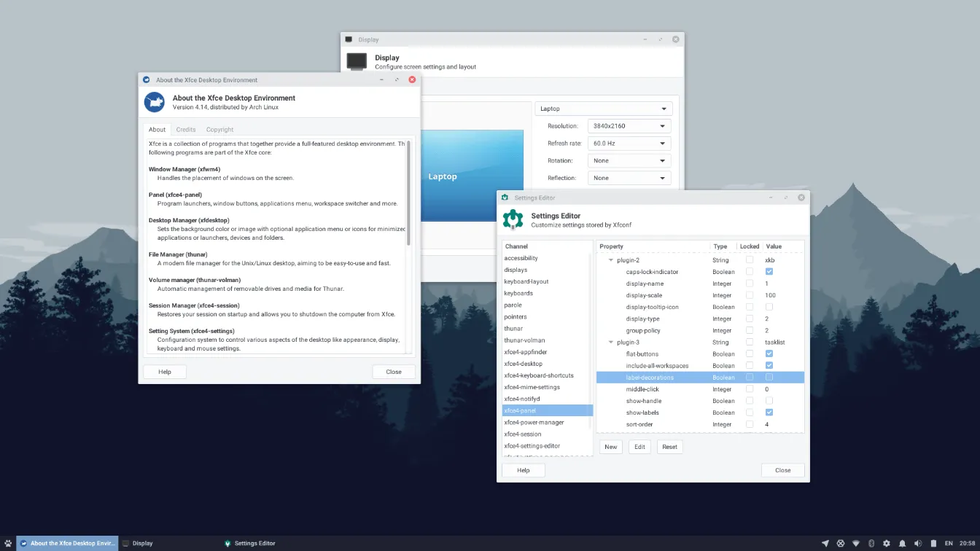Open the Copyright tab in About dialog
Viewport: 980px width, 551px height.
pos(219,129)
